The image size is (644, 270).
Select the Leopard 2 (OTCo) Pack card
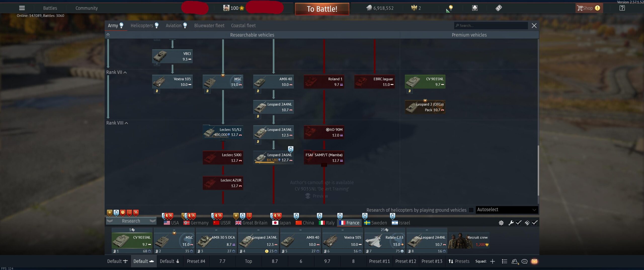(425, 107)
